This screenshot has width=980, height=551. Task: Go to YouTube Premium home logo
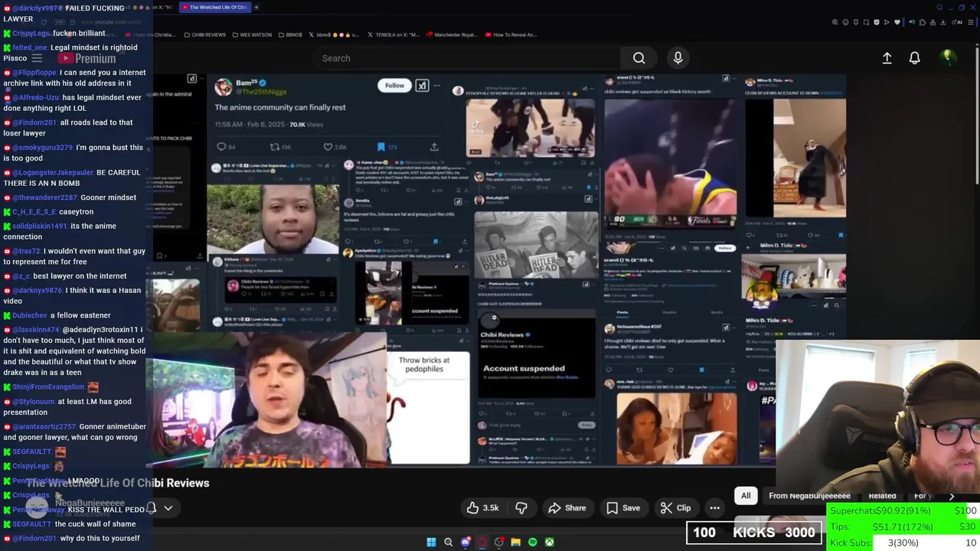click(87, 58)
